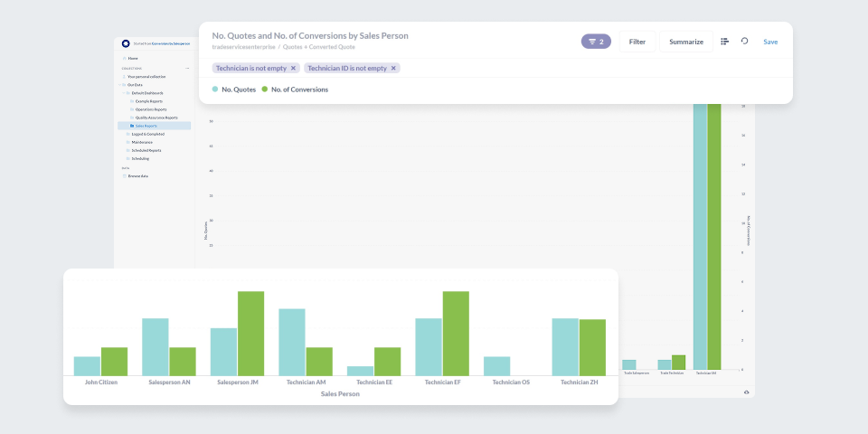Click the Home icon in the sidebar
Viewport: 868px width, 434px height.
point(124,58)
